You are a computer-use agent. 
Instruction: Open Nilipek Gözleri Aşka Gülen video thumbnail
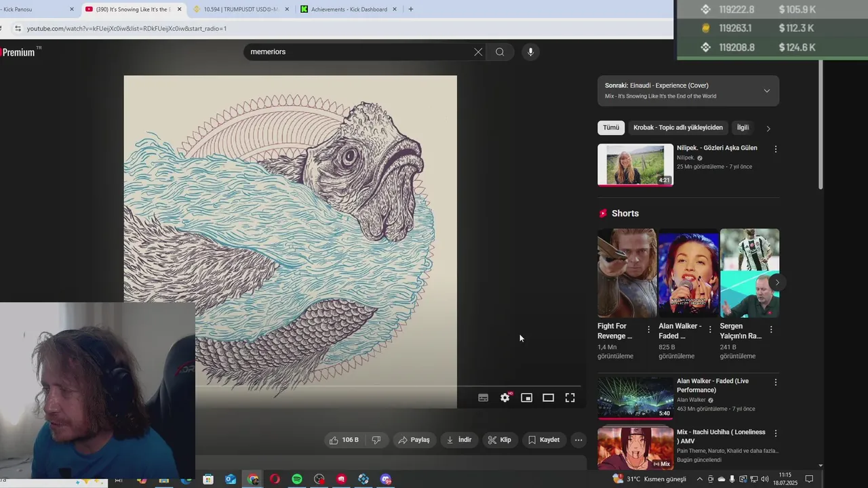[x=635, y=165]
